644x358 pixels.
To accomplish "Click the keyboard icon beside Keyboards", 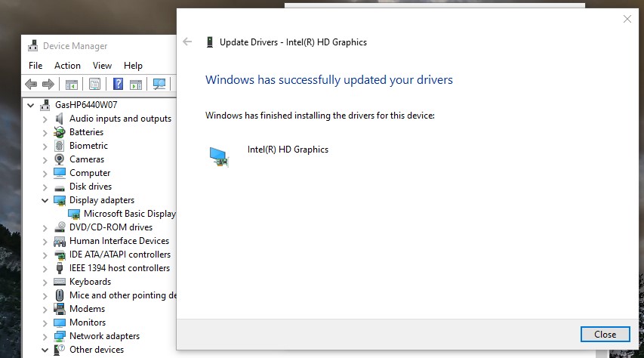I will pos(60,282).
